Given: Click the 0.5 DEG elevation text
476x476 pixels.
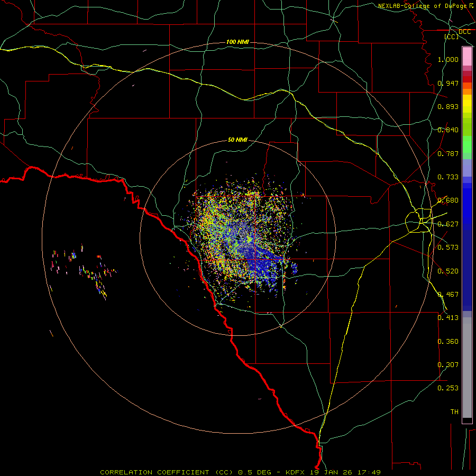Looking at the screenshot, I should pyautogui.click(x=254, y=472).
